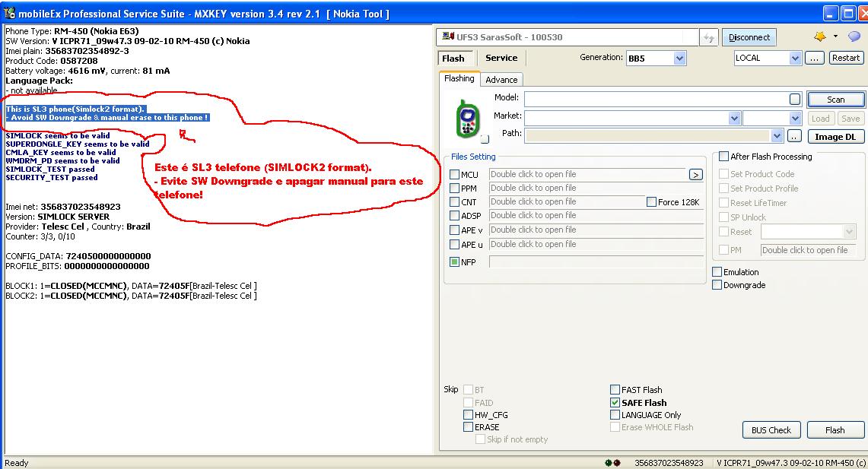Tick the APE v checkbox

(454, 230)
